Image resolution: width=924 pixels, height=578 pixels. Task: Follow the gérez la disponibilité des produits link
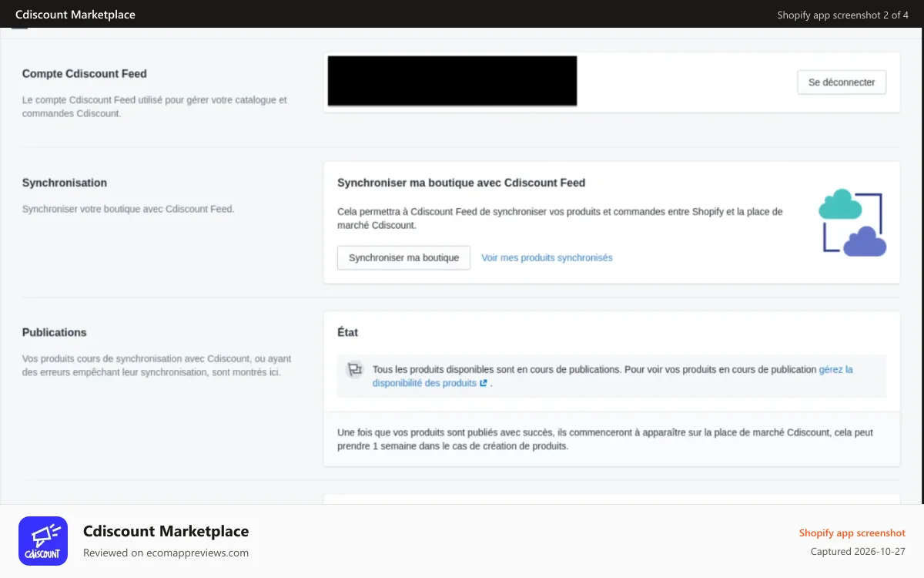(x=613, y=376)
